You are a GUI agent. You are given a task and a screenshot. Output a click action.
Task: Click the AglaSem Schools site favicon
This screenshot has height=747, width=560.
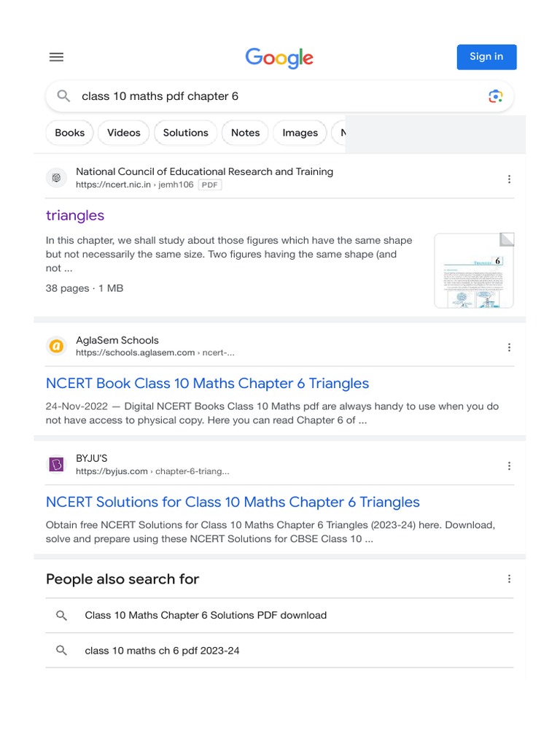(56, 346)
